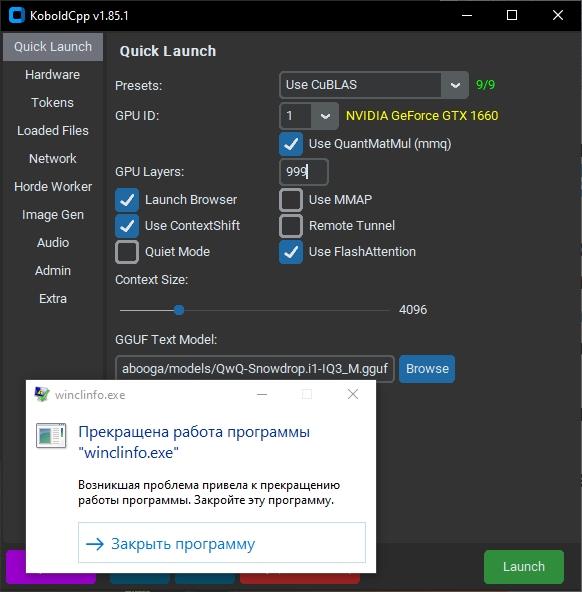Uncheck Launch Browser option

[127, 200]
